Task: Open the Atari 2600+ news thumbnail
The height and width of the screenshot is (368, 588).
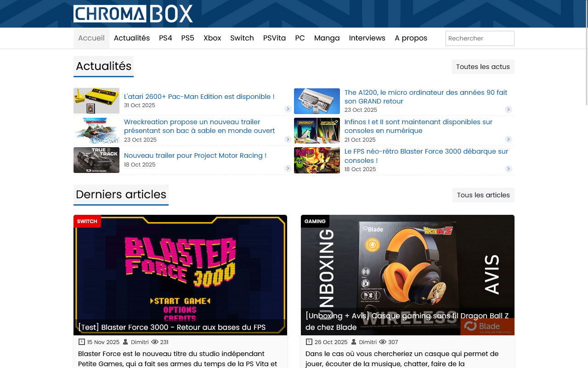Action: point(96,101)
